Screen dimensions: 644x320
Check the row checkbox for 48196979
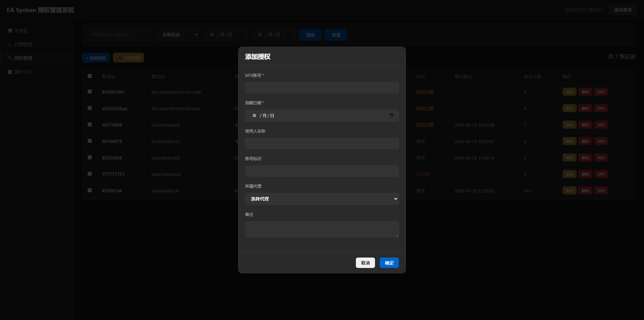(90, 141)
